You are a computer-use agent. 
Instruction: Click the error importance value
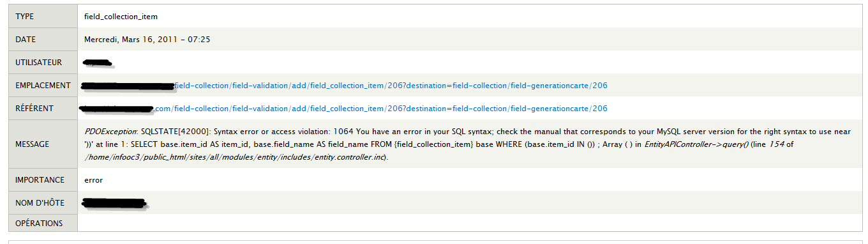(x=94, y=180)
